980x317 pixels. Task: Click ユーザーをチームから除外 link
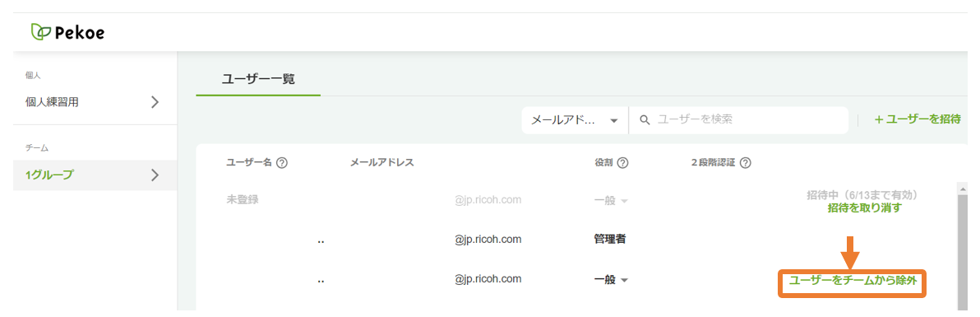(x=853, y=282)
